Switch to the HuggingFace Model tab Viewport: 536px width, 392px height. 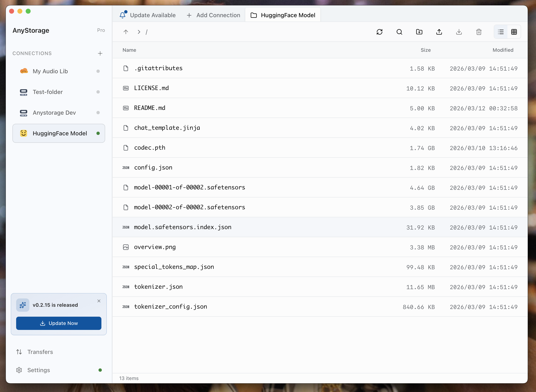coord(282,15)
